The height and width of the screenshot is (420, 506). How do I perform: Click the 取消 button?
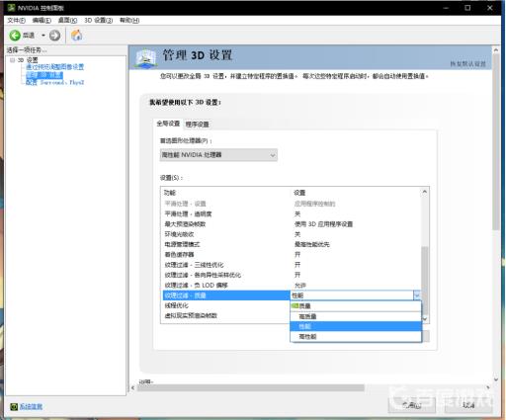tap(468, 405)
